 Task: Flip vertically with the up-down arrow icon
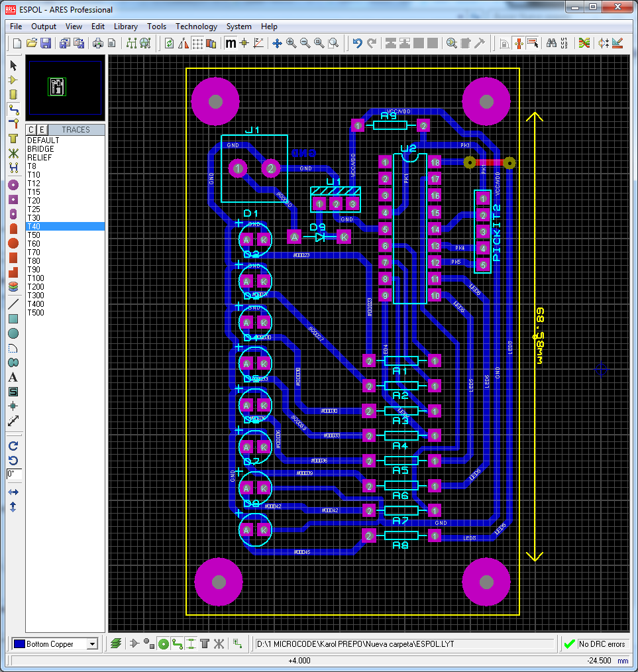click(13, 507)
